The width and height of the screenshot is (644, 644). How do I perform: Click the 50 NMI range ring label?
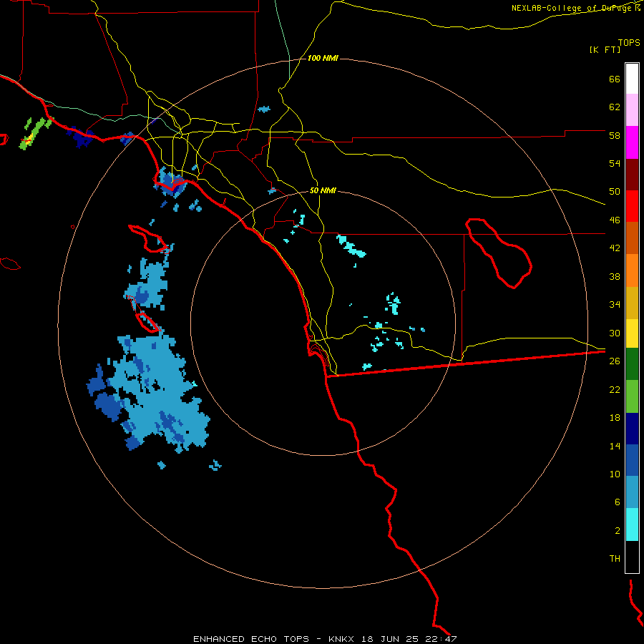point(323,190)
